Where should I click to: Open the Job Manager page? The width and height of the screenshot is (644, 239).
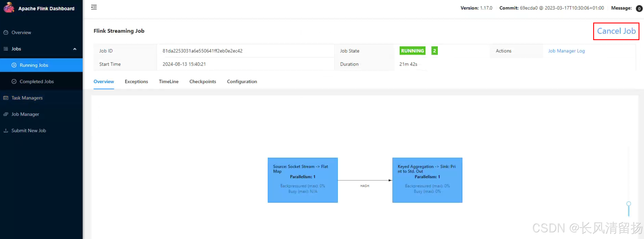[41, 114]
